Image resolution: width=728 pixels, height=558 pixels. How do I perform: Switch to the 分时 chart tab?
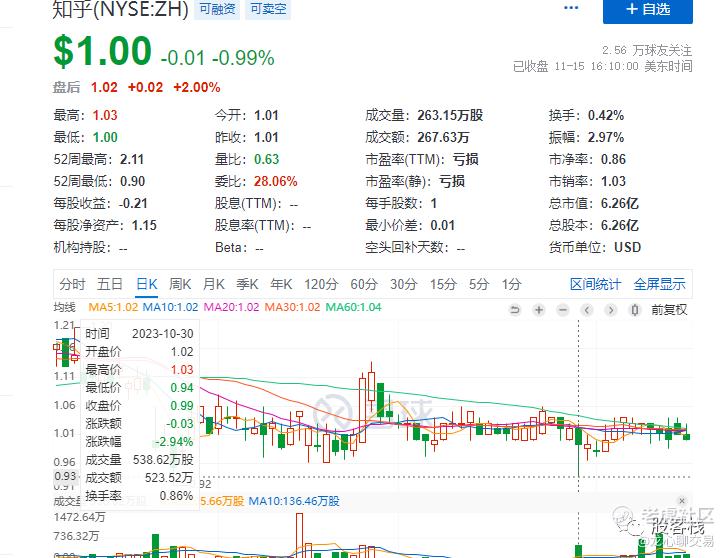click(x=72, y=284)
